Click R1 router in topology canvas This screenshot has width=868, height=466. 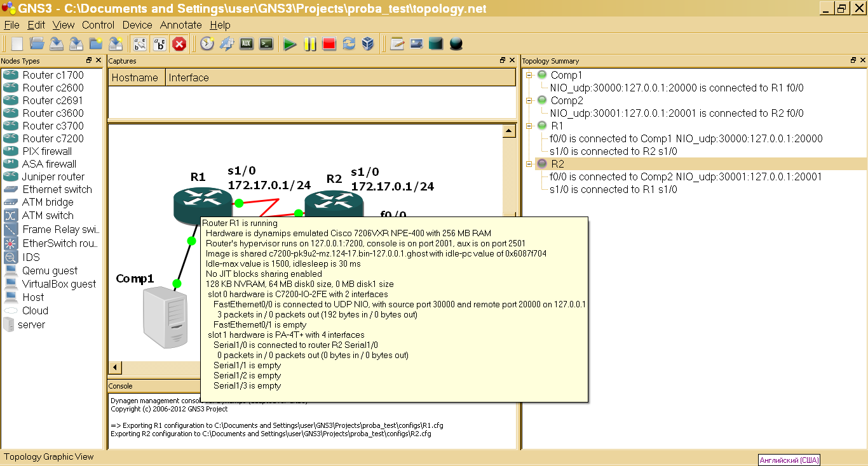(203, 204)
